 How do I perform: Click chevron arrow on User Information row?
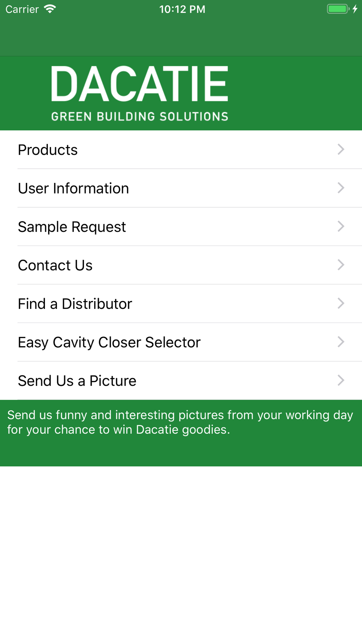tap(341, 188)
